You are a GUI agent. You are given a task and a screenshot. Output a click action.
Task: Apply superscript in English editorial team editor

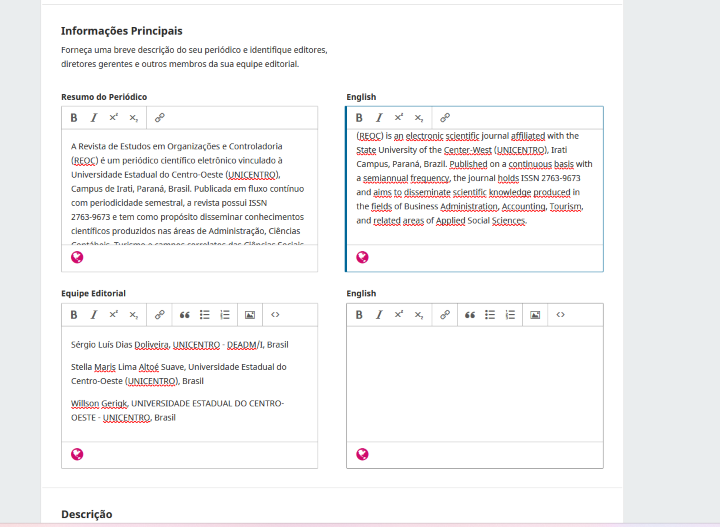pyautogui.click(x=399, y=315)
